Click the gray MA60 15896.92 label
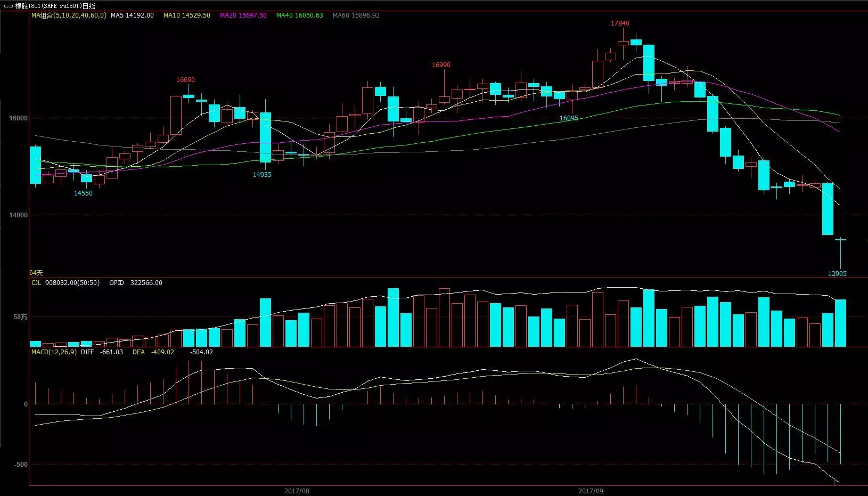Viewport: 868px width, 496px height. coord(356,15)
